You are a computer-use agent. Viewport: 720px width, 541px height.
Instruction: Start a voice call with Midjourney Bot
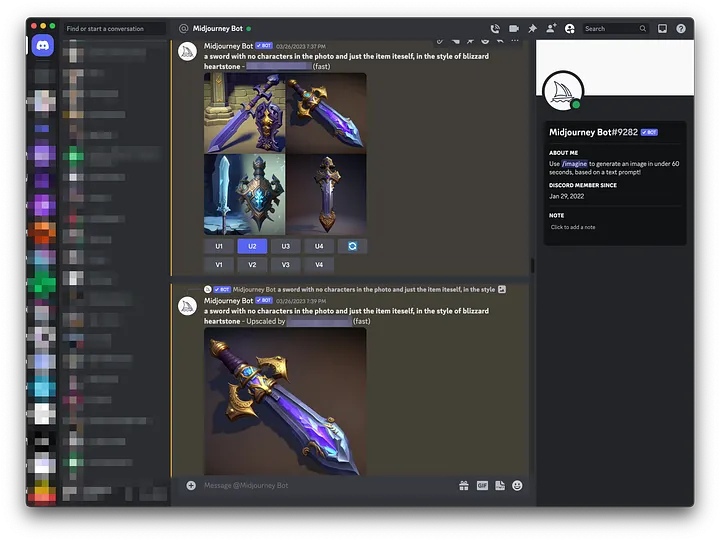(x=495, y=29)
